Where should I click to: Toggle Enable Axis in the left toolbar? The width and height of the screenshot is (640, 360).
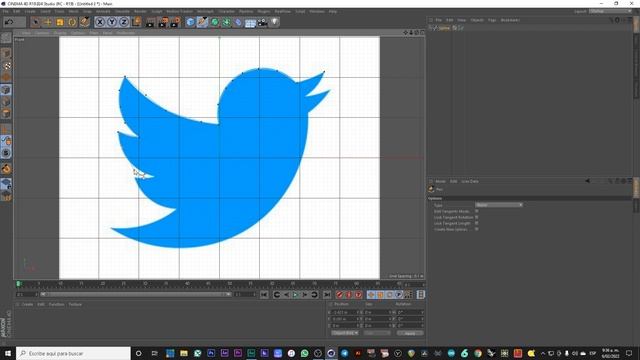click(x=6, y=129)
